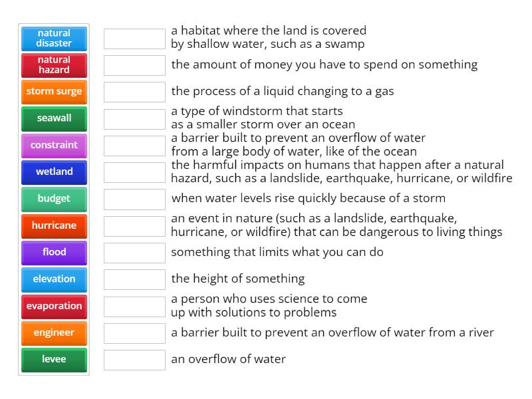The width and height of the screenshot is (532, 399).
Task: Select the 'engineer' word tile
Action: click(54, 332)
